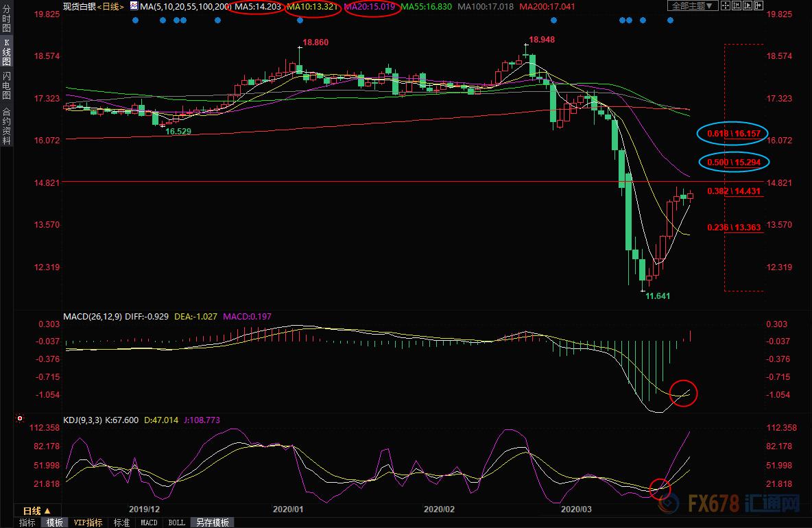Click the 现货白银 instrument title
The width and height of the screenshot is (812, 528).
[x=80, y=7]
